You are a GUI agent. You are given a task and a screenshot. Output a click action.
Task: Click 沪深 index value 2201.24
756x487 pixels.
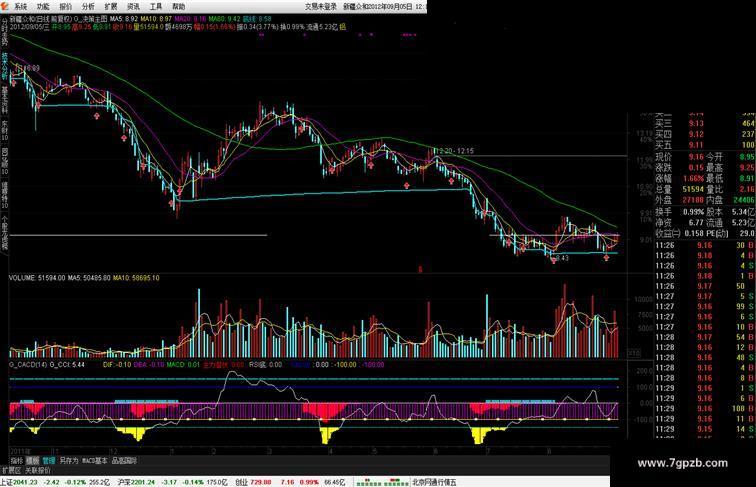pos(143,482)
